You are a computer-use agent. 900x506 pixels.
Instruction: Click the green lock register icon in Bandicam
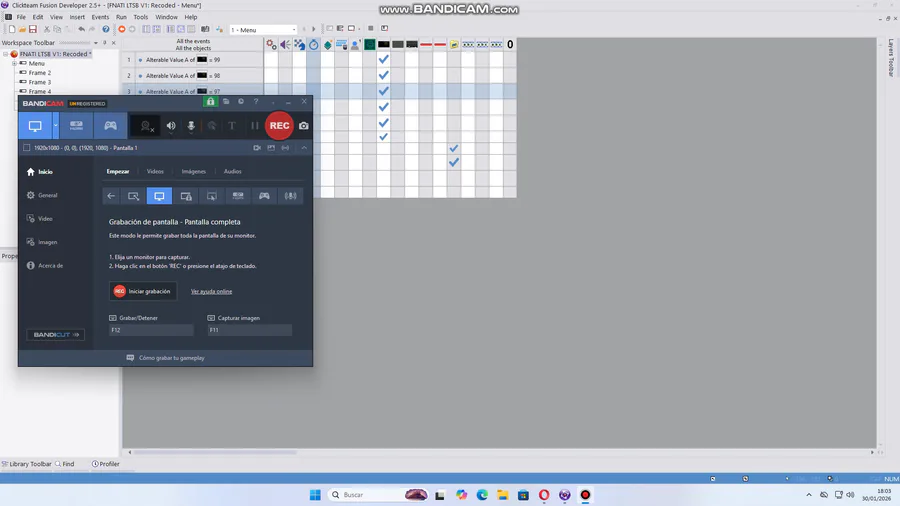pos(210,102)
